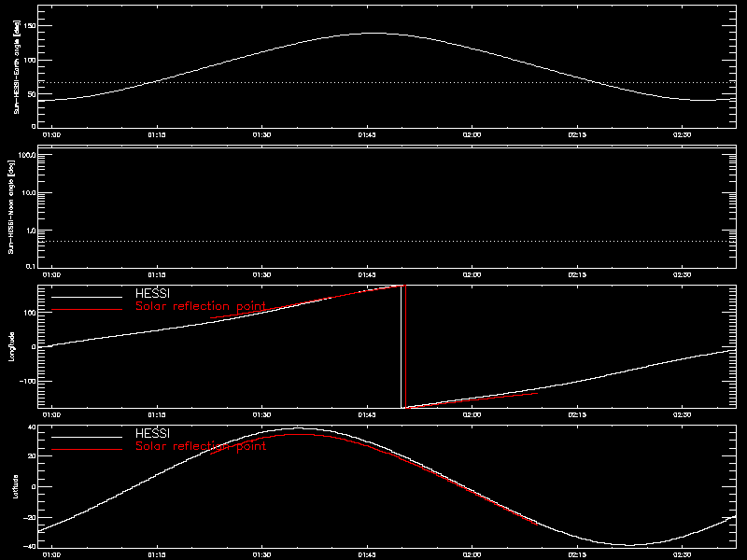747x560 pixels.
Task: Click the 10.0 tick on Sun-HESSI-Noon angle axis
Action: 28,193
